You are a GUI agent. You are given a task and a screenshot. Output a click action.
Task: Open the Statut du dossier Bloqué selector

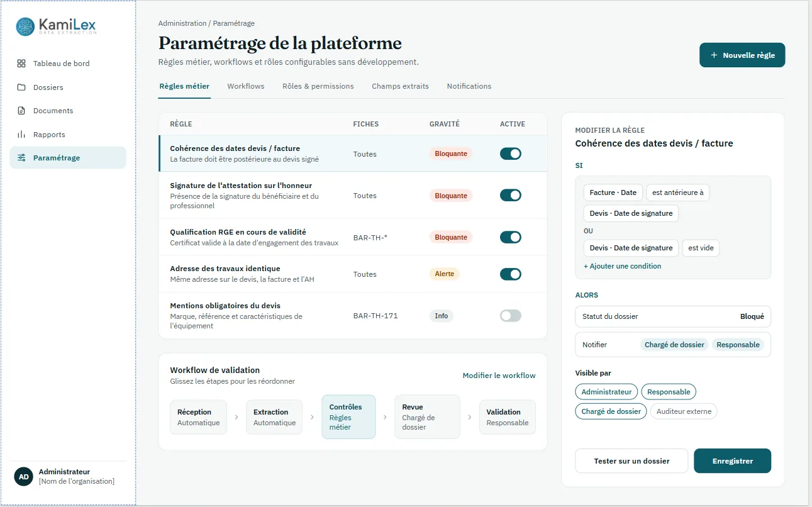point(673,316)
